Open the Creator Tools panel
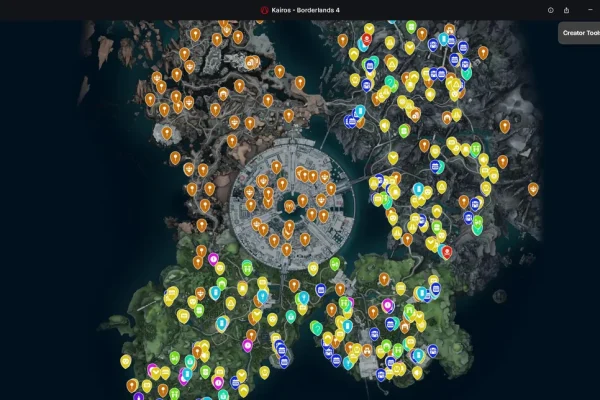Screen dimensions: 600x400 coord(579,33)
